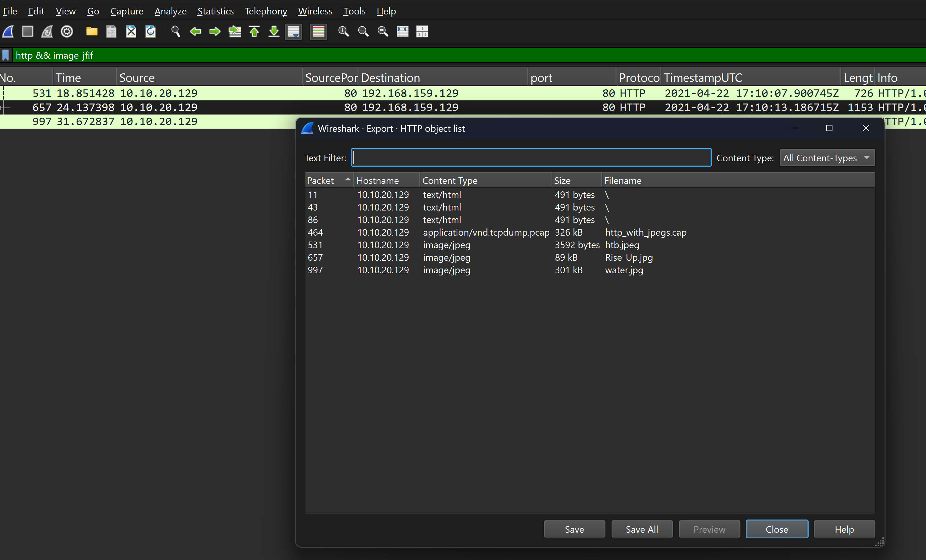Sort object list by Packet column
Viewport: 926px width, 560px height.
tap(329, 180)
